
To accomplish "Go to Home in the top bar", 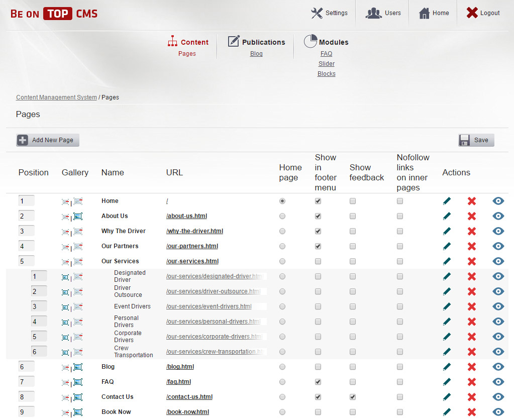I will coord(434,13).
